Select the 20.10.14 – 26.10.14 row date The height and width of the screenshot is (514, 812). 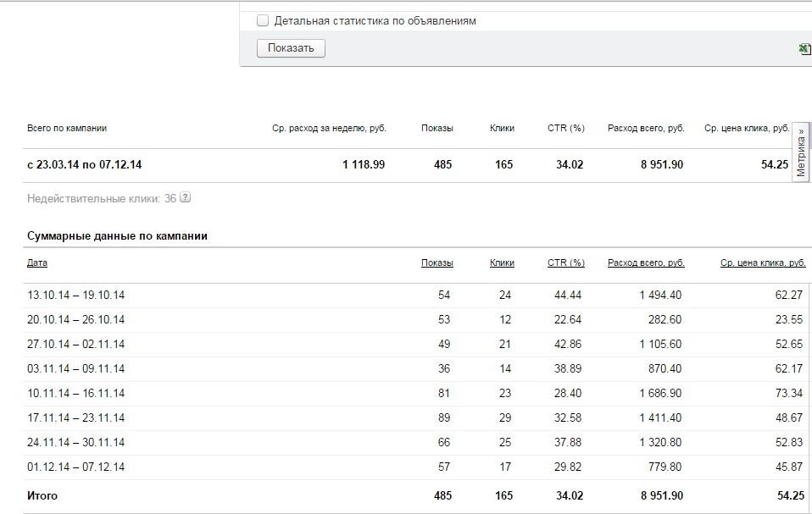coord(76,319)
